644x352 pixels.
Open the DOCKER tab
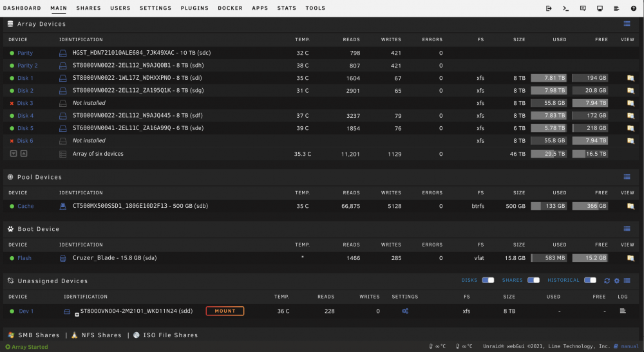[x=231, y=8]
